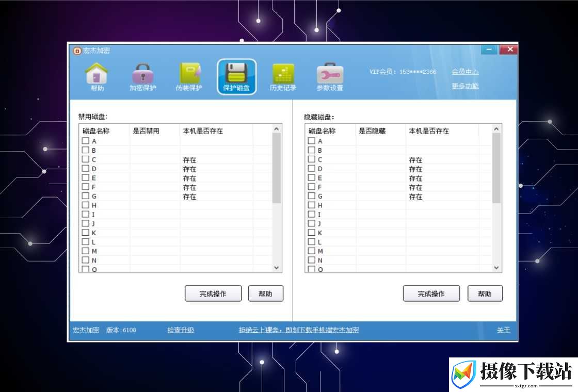Open the 参数设置 toolbox icon
This screenshot has width=578, height=392.
tap(330, 77)
